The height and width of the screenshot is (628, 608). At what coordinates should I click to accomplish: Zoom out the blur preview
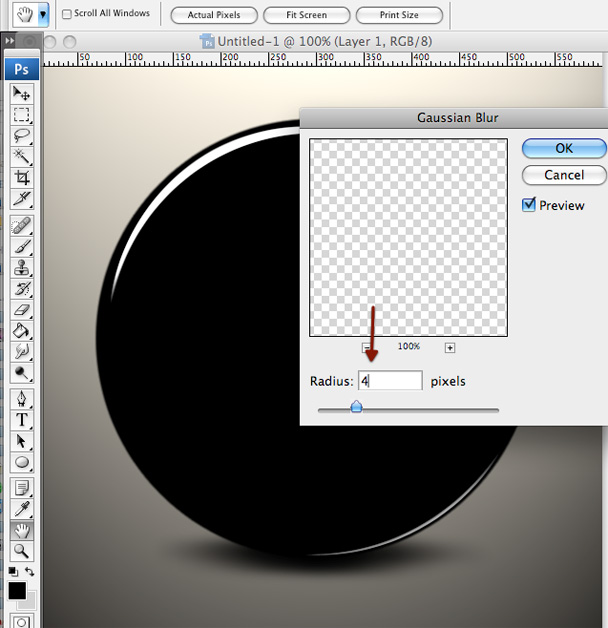[366, 348]
